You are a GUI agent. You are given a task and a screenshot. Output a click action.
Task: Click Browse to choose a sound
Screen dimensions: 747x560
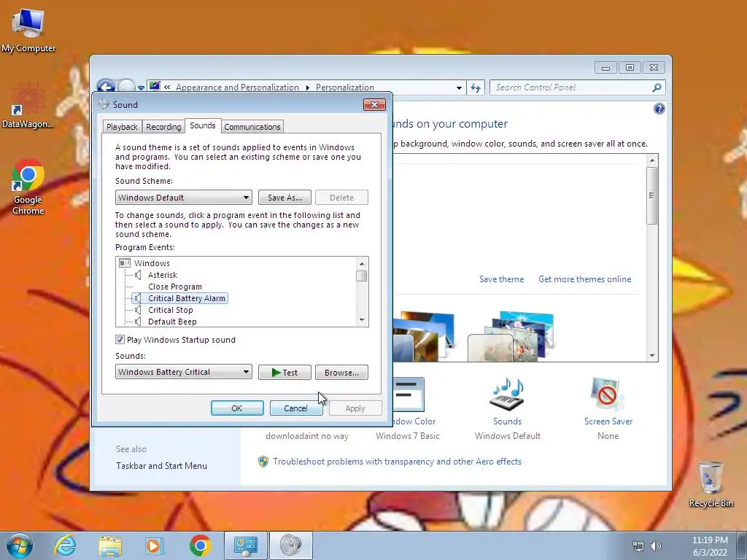point(341,373)
